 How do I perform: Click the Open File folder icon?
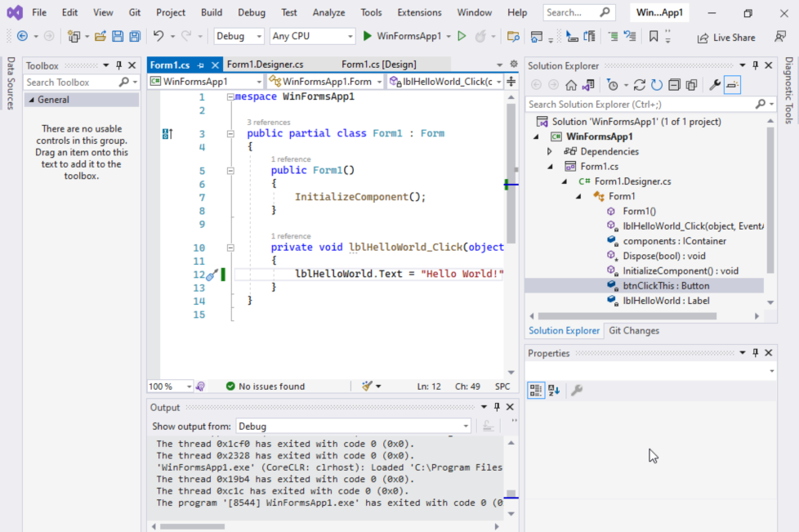(100, 36)
